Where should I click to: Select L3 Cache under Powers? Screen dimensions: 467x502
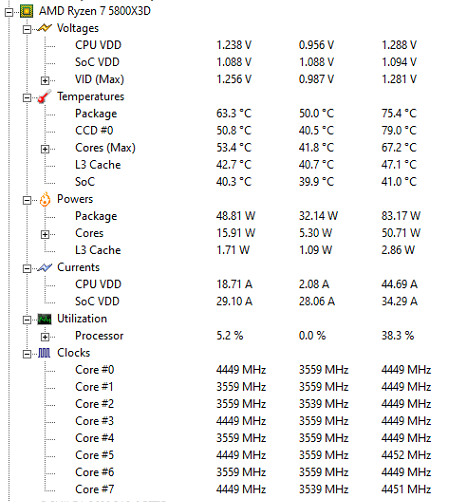[98, 250]
